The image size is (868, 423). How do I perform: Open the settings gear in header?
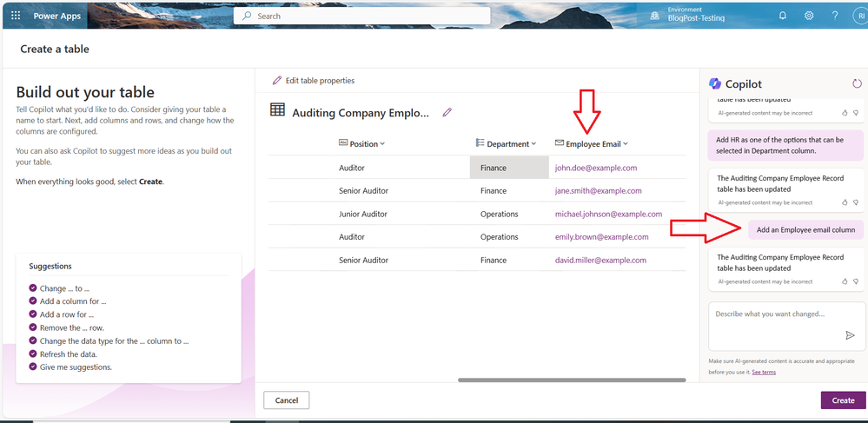click(x=809, y=16)
